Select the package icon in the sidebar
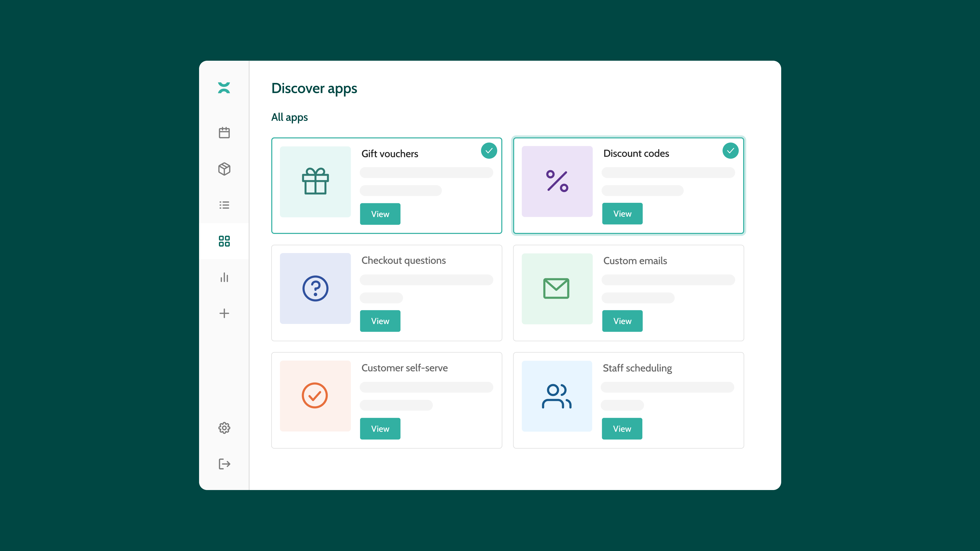 pyautogui.click(x=225, y=169)
